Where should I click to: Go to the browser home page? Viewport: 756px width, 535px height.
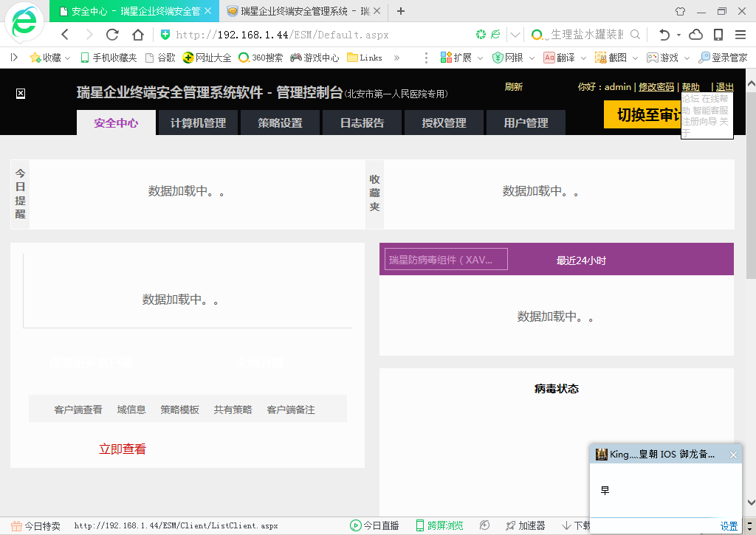point(138,35)
